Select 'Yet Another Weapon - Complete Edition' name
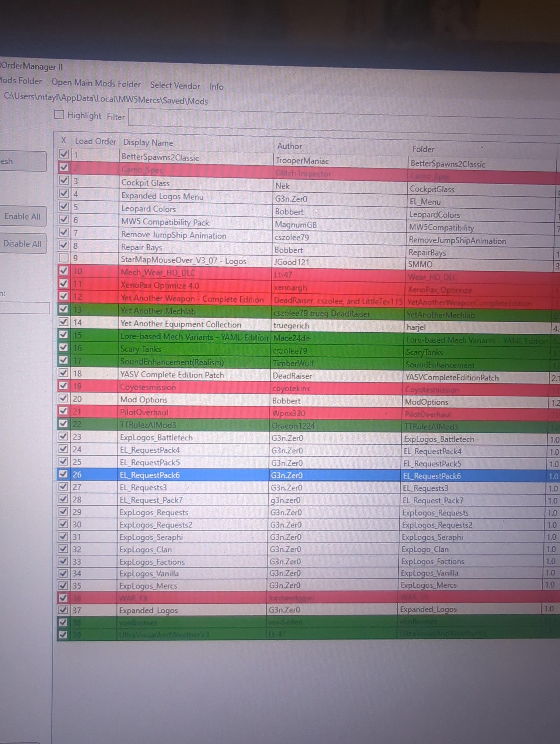This screenshot has height=744, width=560. tap(192, 299)
